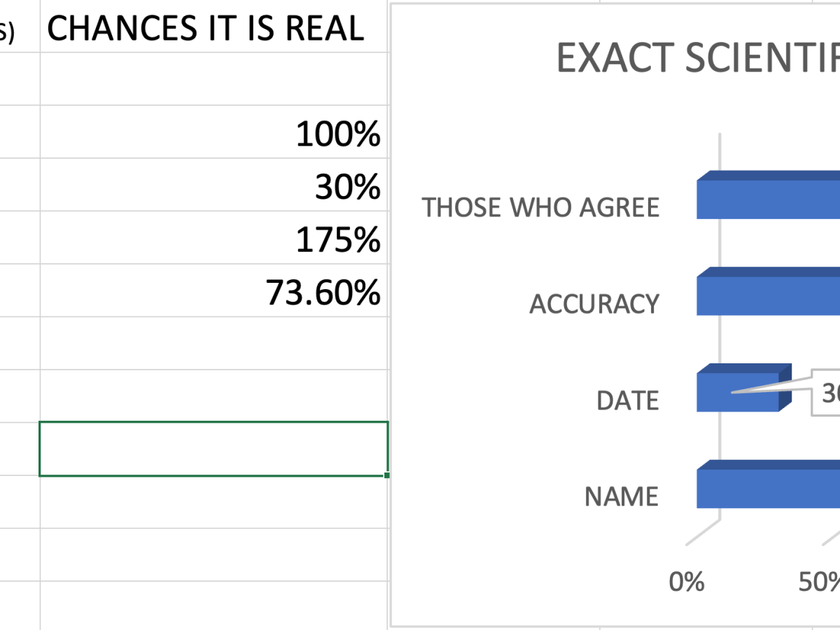
Task: Click the 175% cell
Action: click(213, 239)
